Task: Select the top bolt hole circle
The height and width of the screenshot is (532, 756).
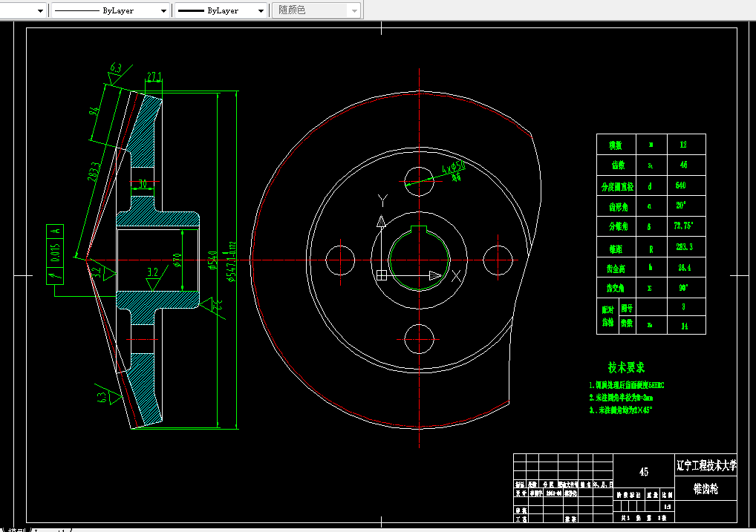Action: [419, 182]
